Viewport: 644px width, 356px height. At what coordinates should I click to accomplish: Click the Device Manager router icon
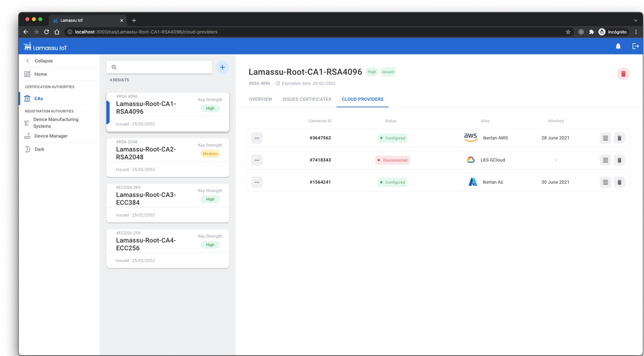[27, 136]
